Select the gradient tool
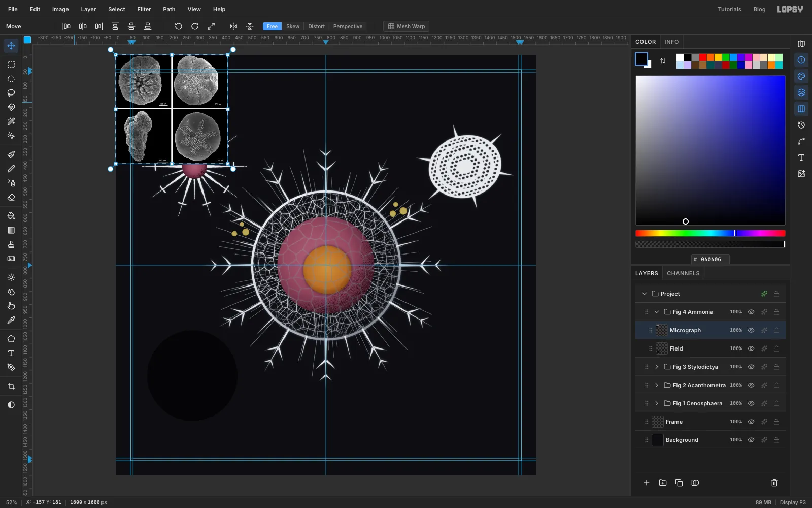 (11, 230)
